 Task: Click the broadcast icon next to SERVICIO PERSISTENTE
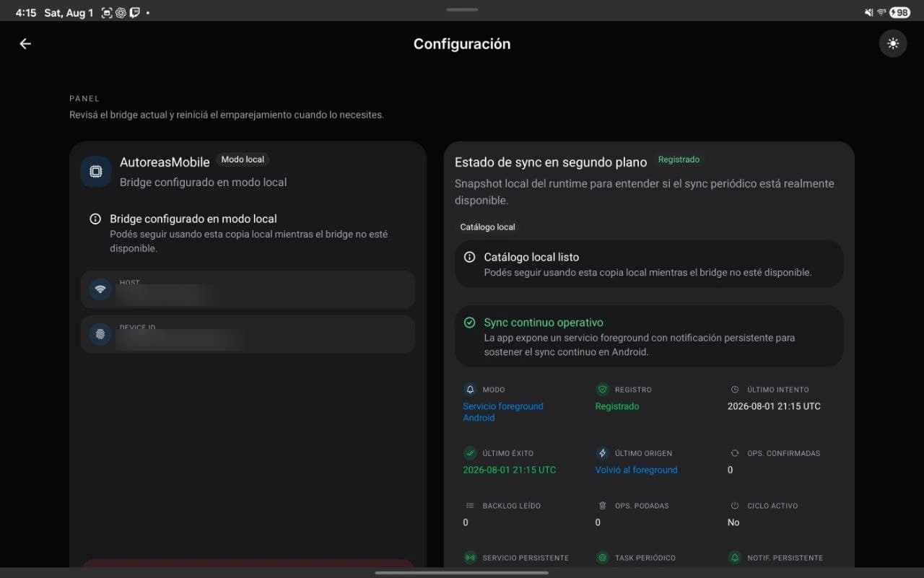(x=470, y=558)
